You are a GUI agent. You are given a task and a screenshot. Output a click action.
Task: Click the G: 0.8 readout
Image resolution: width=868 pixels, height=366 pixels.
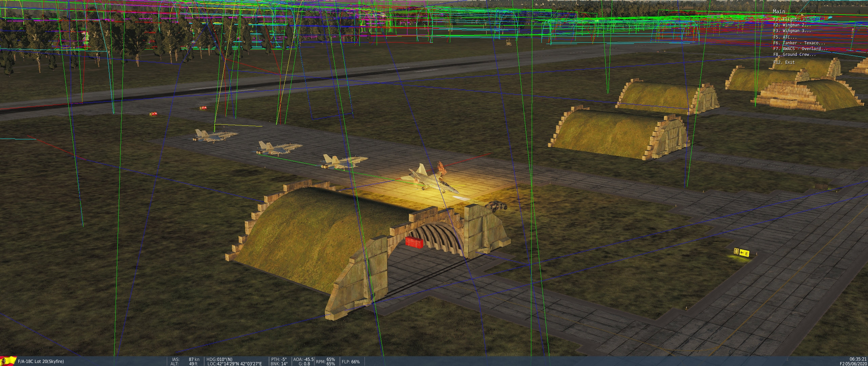click(x=304, y=364)
